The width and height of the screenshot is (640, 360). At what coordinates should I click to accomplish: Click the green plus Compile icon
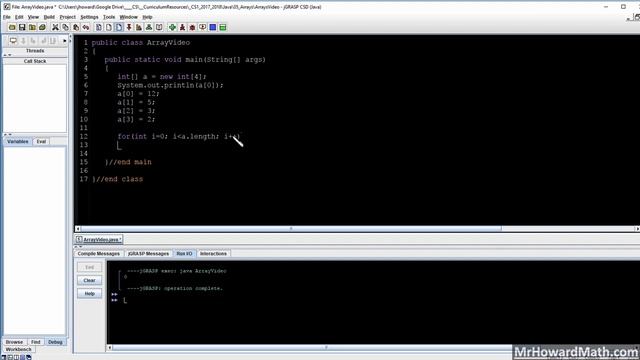172,27
